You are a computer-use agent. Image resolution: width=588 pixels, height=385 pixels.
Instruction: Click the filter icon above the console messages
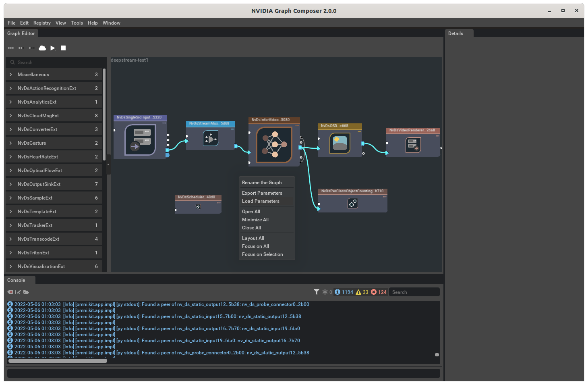pyautogui.click(x=317, y=291)
